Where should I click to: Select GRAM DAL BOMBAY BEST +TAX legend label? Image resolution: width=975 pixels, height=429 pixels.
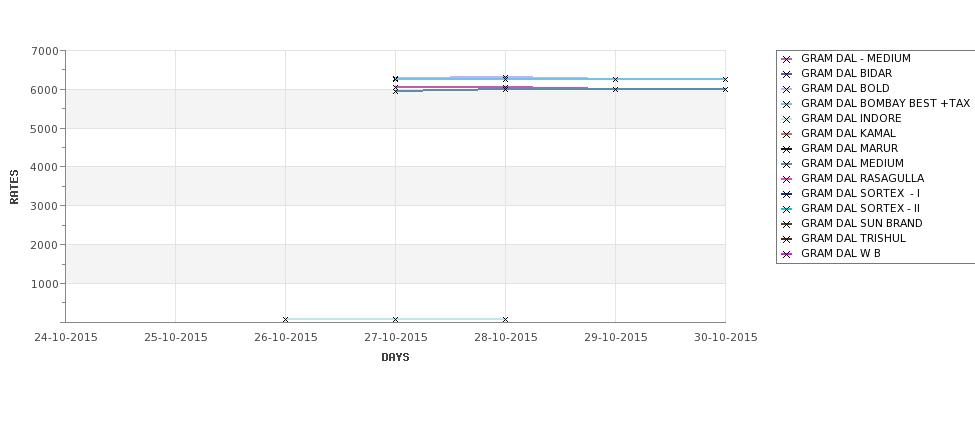tap(885, 103)
